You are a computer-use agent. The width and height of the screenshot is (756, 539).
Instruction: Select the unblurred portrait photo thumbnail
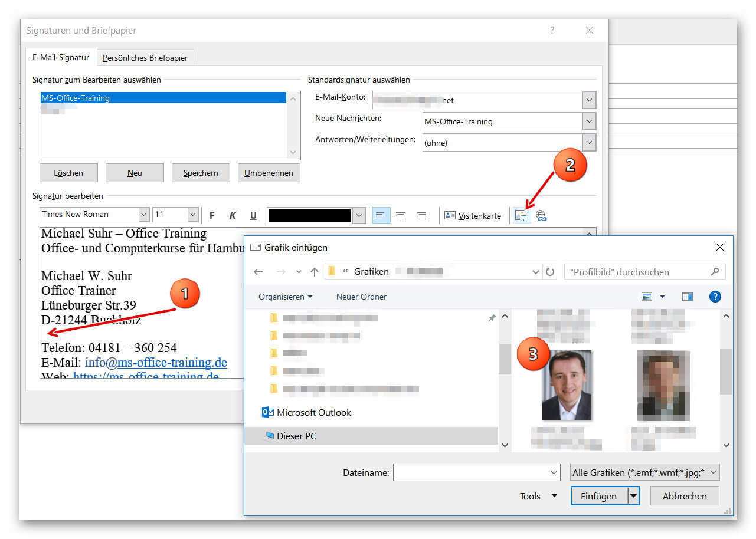(x=567, y=385)
